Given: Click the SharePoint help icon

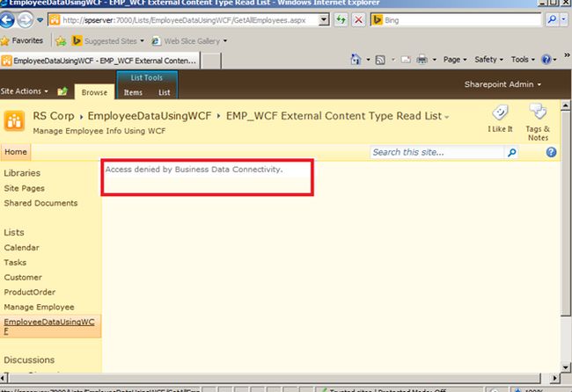Looking at the screenshot, I should 551,152.
